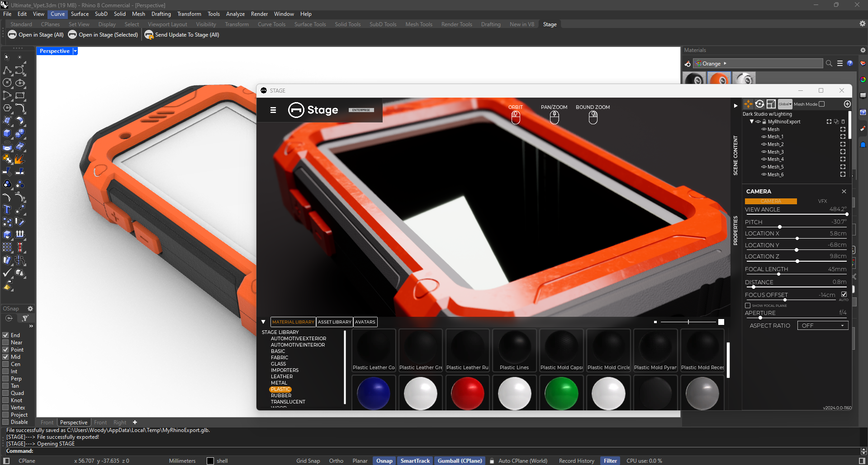Screen dimensions: 868x465
Task: Select the Polygon tool in Rhino sidebar
Action: [x=7, y=108]
